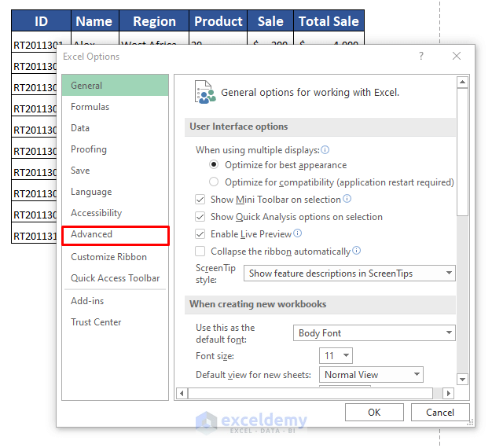Open Accessibility options
This screenshot has width=503, height=448.
tap(116, 213)
